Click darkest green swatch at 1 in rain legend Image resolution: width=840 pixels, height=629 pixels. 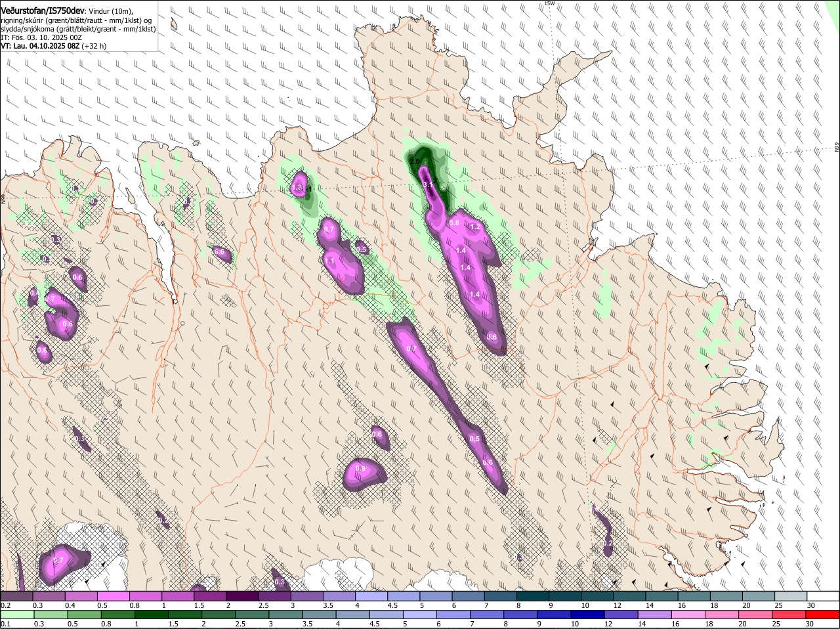151,615
